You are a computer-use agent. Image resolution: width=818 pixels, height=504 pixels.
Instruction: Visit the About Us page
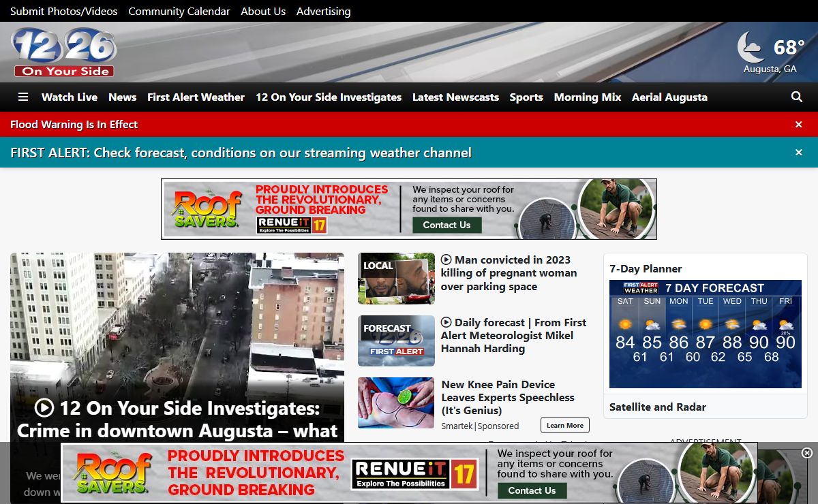click(263, 11)
